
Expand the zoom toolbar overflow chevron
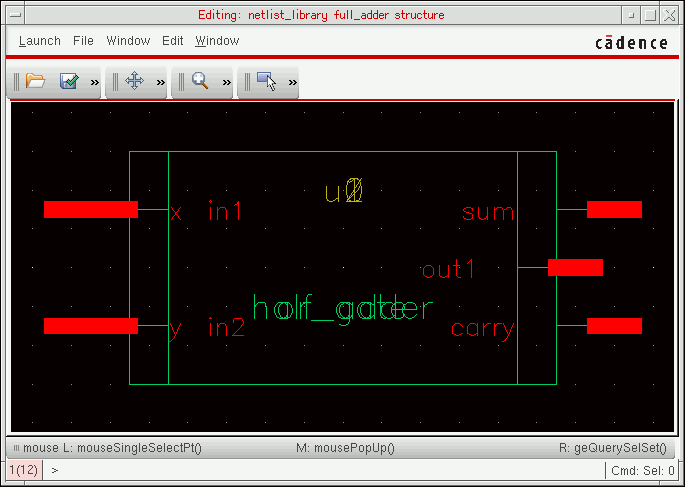(x=227, y=83)
